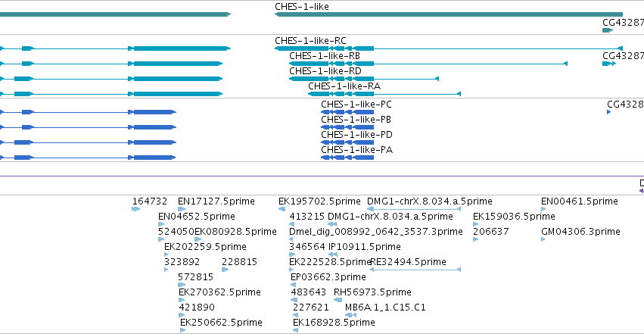Click the arrow glyph under EN00461.5prime

coord(543,209)
